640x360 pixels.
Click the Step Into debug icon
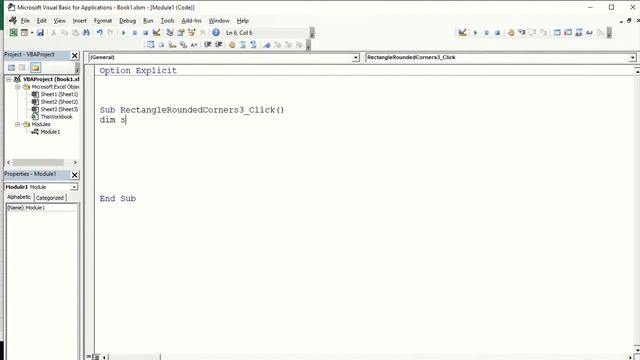point(522,33)
